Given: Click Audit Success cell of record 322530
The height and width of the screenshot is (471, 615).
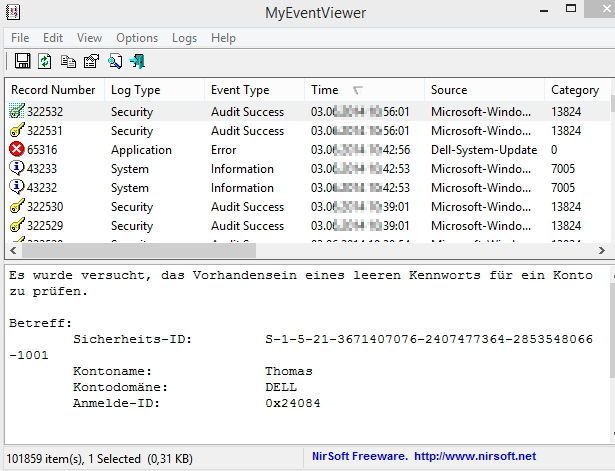Looking at the screenshot, I should pyautogui.click(x=247, y=207).
